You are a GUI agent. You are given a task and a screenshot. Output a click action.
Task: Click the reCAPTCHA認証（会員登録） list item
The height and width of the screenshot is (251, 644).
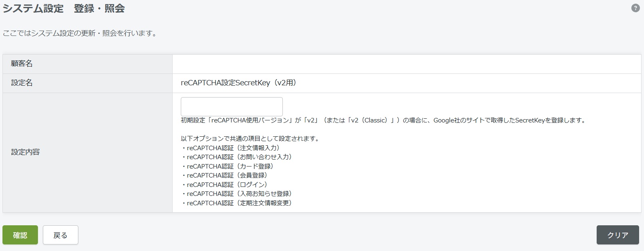[225, 175]
